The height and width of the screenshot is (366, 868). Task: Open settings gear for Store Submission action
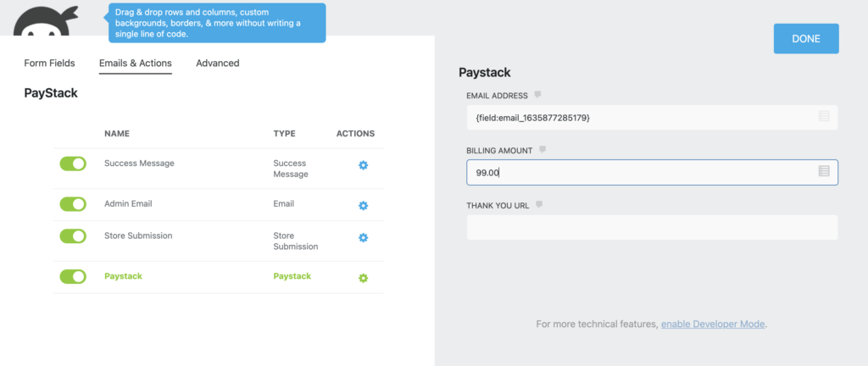pyautogui.click(x=363, y=238)
